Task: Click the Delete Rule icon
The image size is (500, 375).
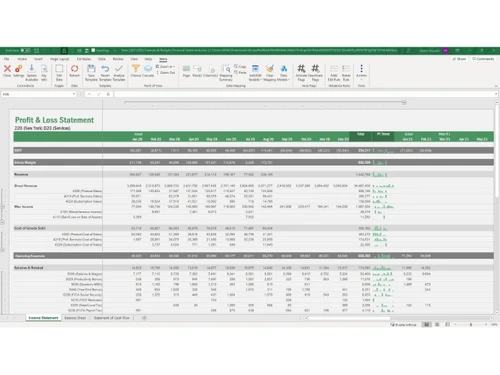Action: coord(346,69)
